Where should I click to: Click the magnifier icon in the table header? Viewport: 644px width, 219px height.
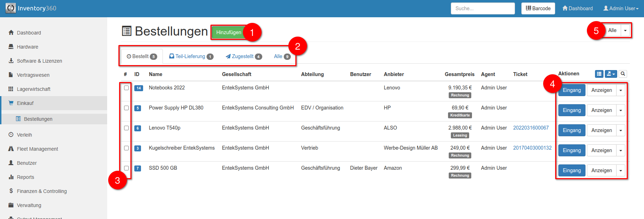point(623,74)
